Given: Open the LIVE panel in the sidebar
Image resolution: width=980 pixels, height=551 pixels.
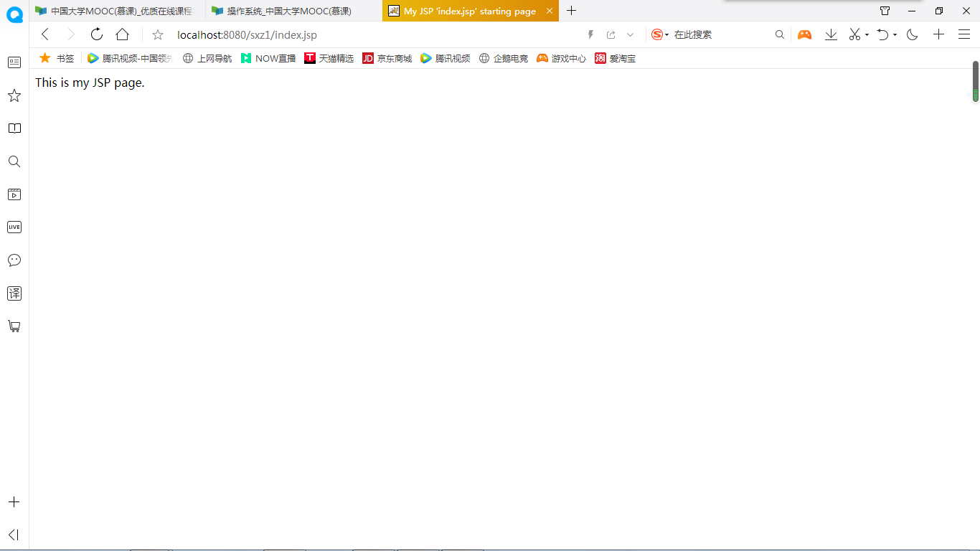Looking at the screenshot, I should coord(14,227).
